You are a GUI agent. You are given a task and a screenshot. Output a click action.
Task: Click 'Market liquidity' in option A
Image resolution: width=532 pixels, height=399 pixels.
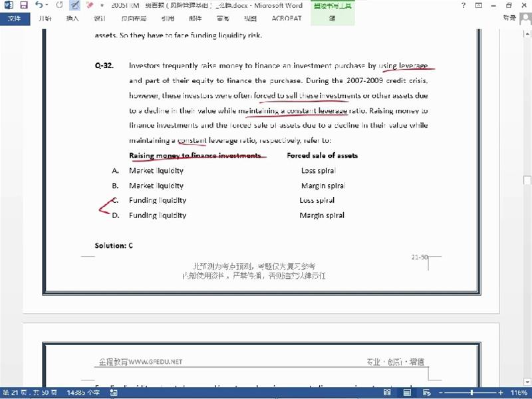click(x=156, y=171)
